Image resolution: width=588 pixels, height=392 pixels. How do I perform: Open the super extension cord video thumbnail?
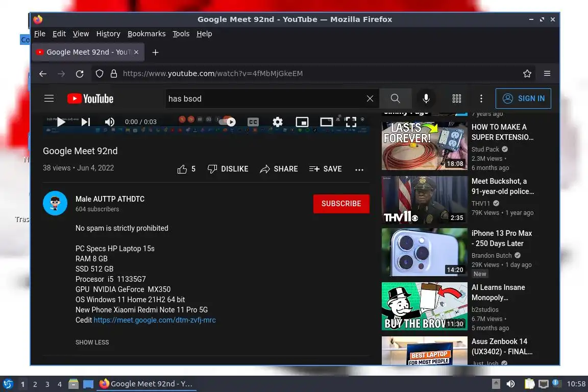[x=425, y=146]
